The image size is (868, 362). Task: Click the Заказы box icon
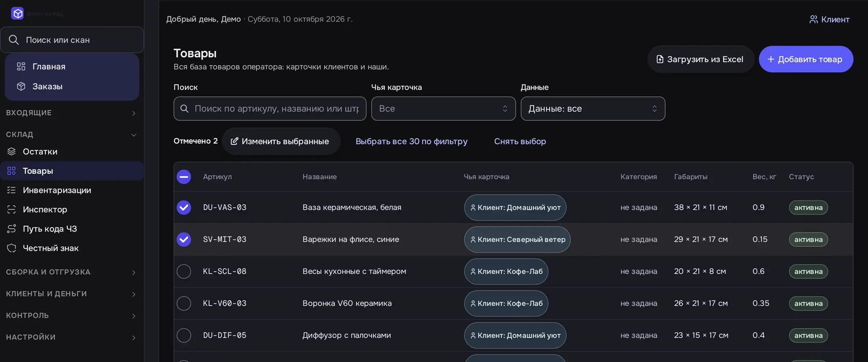(21, 86)
